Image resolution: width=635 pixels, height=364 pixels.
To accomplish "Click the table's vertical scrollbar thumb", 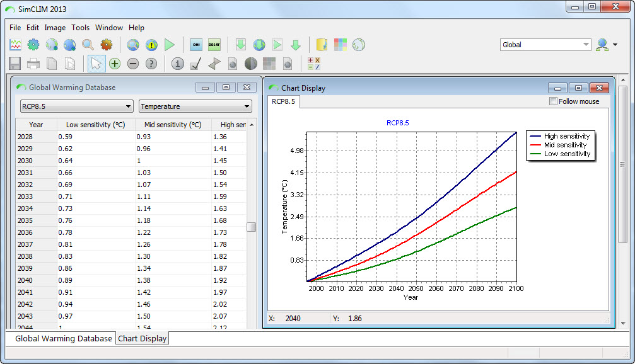I will (251, 227).
